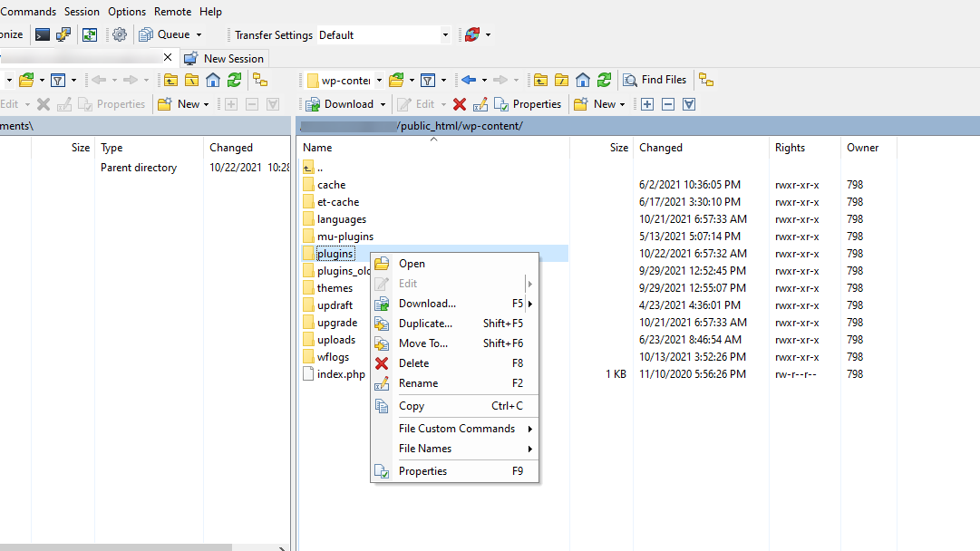Image resolution: width=980 pixels, height=551 pixels.
Task: Open the Commands menu
Action: click(28, 11)
